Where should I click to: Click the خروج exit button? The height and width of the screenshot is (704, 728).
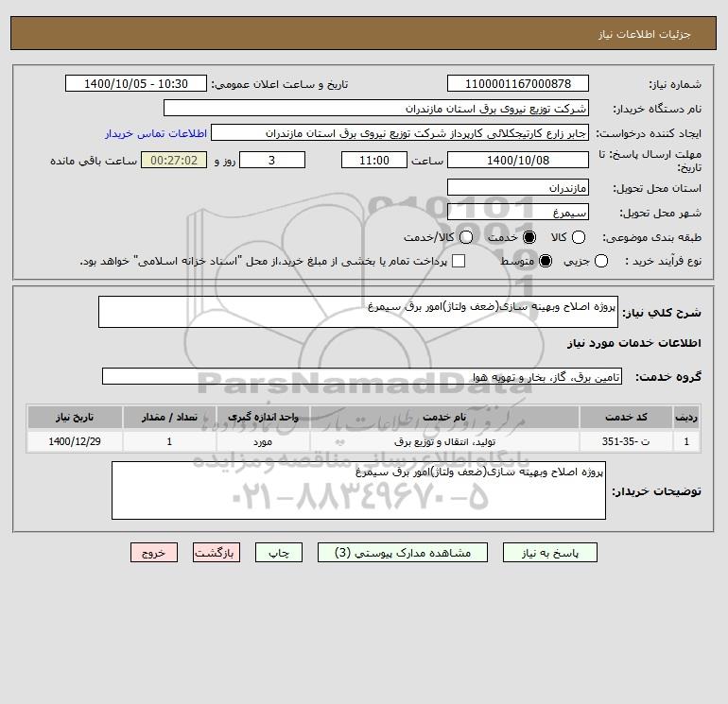[x=154, y=553]
